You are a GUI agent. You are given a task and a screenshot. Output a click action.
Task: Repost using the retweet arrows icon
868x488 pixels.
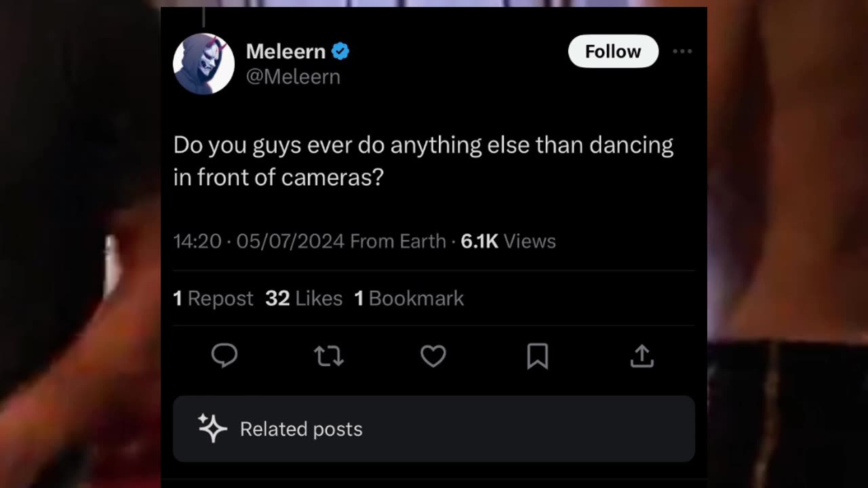(329, 356)
